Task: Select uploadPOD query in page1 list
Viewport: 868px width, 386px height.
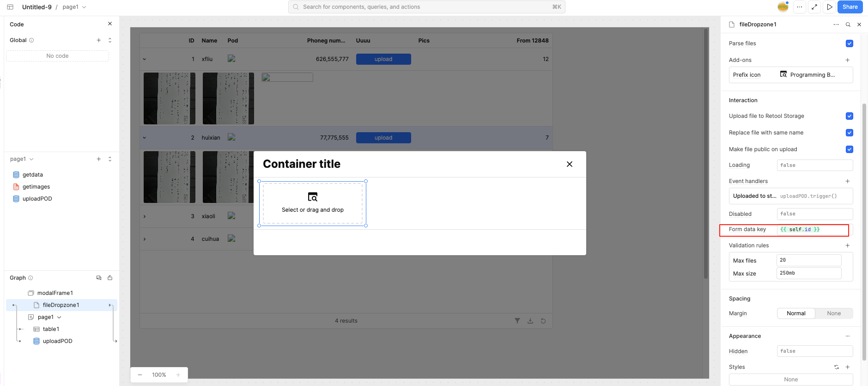Action: coord(37,199)
